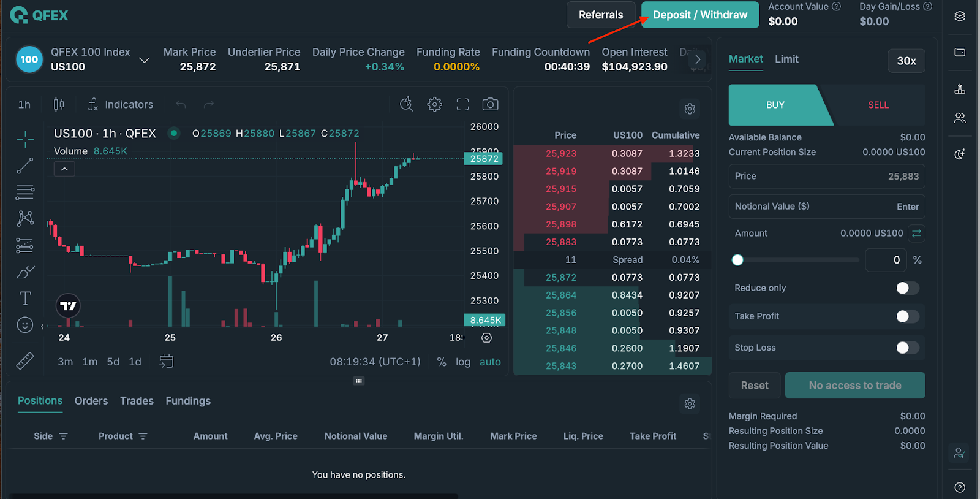Select the brush drawing tool
Viewport: 980px width, 499px height.
[x=25, y=272]
